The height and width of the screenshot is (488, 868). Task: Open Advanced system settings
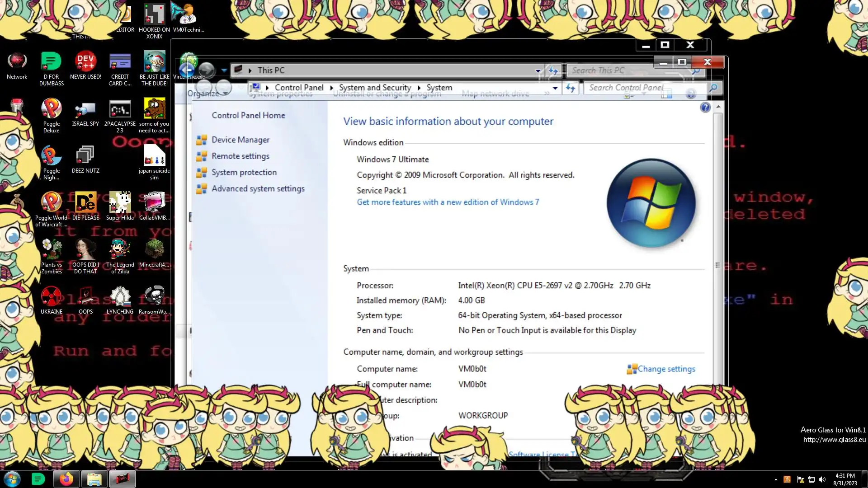pyautogui.click(x=258, y=189)
